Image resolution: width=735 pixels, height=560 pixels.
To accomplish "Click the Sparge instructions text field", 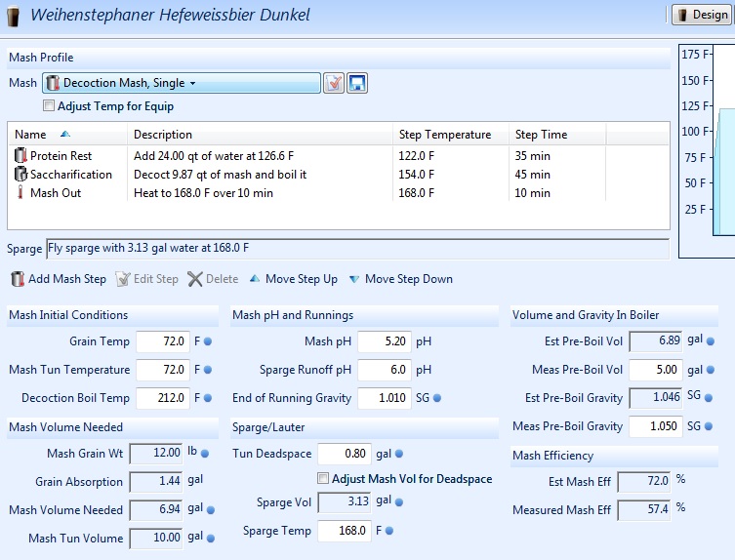I will click(357, 249).
